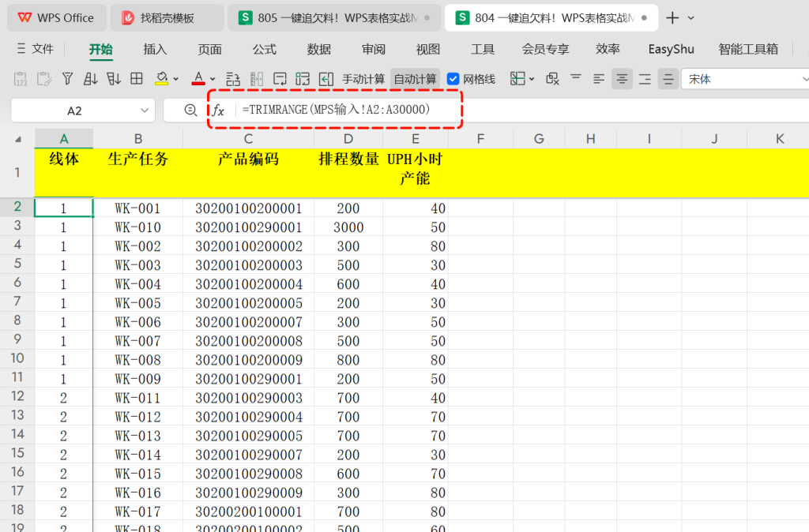Align text left
Image resolution: width=809 pixels, height=532 pixels.
pos(599,79)
